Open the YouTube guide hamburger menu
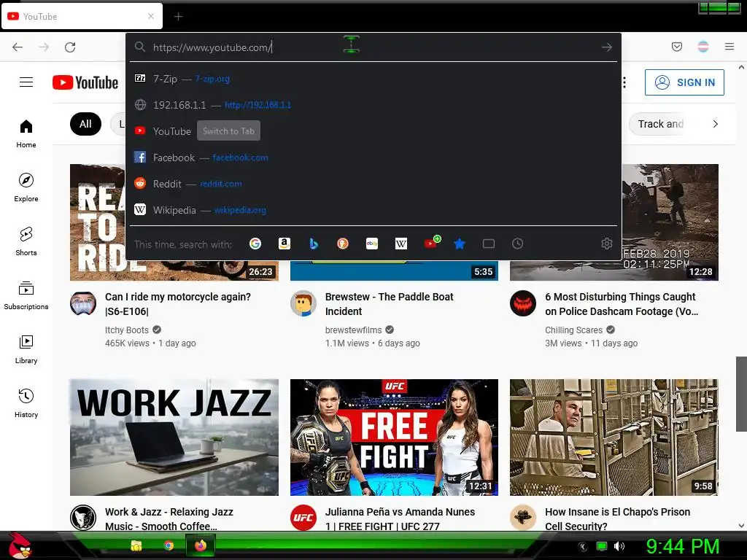747x560 pixels. click(x=26, y=82)
